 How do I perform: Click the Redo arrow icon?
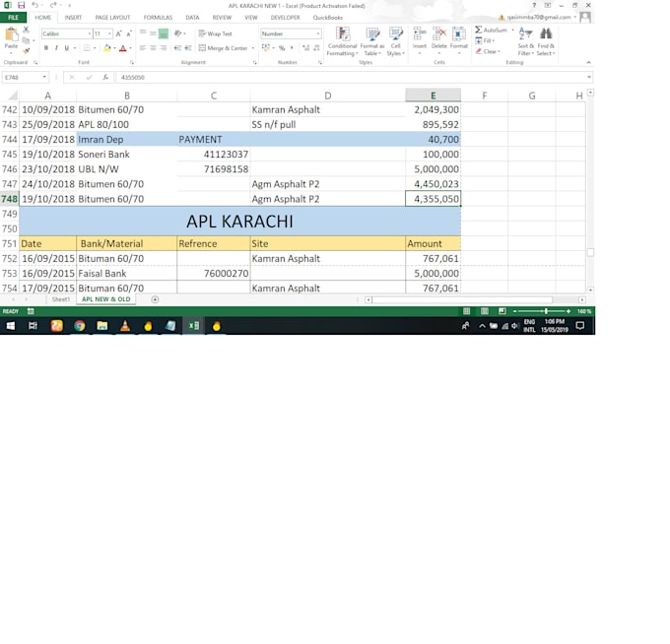pos(53,5)
